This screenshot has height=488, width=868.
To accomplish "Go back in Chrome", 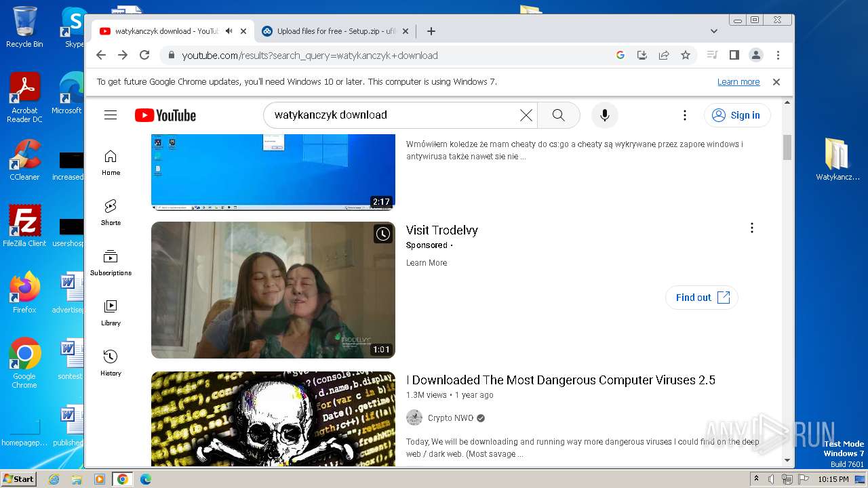I will tap(101, 56).
